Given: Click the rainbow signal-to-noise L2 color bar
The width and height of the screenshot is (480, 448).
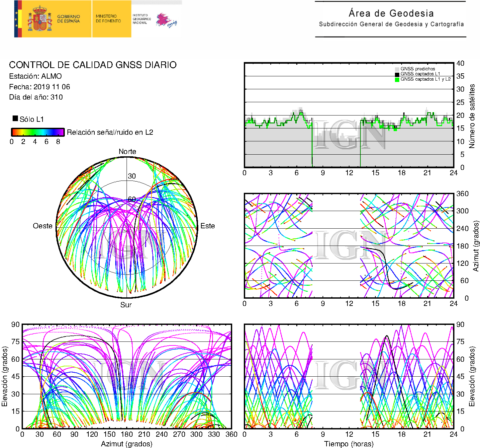Looking at the screenshot, I should coord(38,132).
